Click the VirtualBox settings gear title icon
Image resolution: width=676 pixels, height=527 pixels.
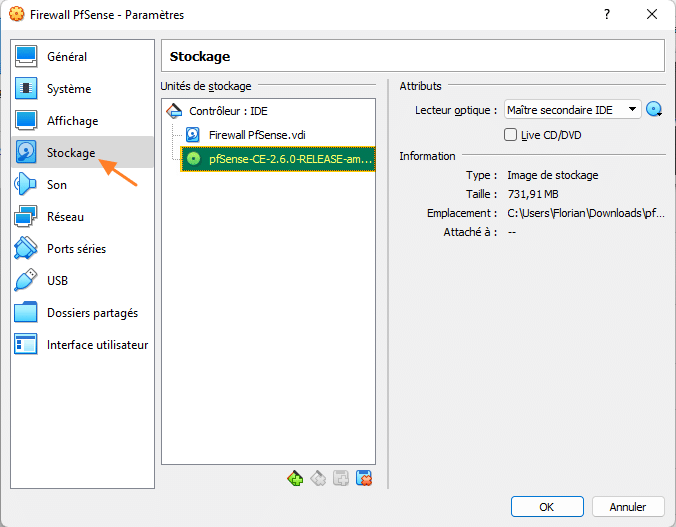pos(16,14)
